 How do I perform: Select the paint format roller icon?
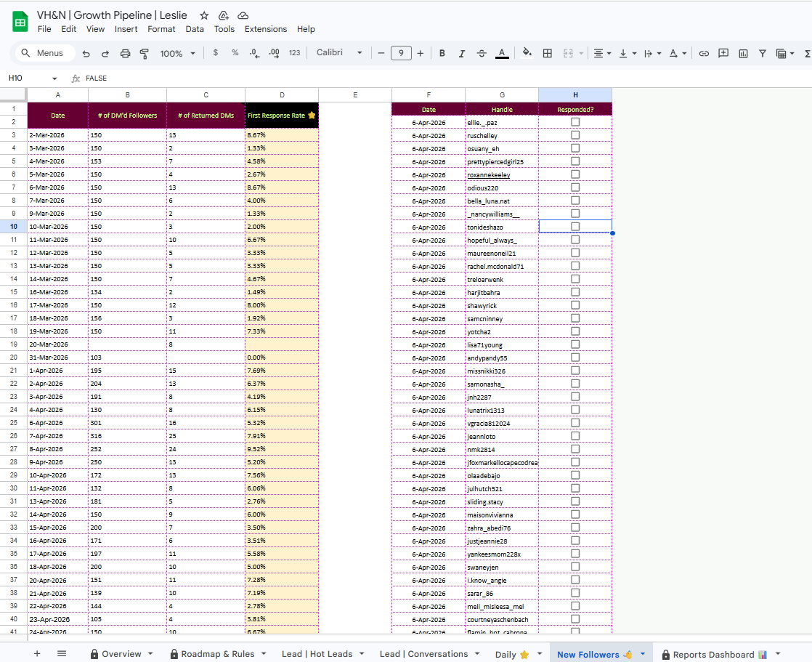tap(145, 53)
